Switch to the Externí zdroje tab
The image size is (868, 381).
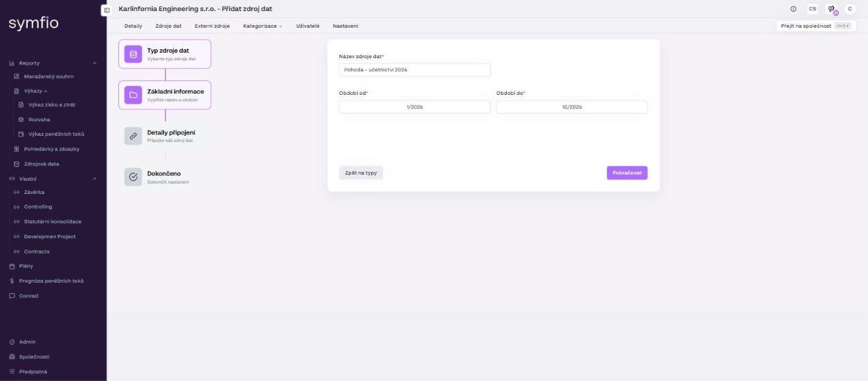coord(213,26)
